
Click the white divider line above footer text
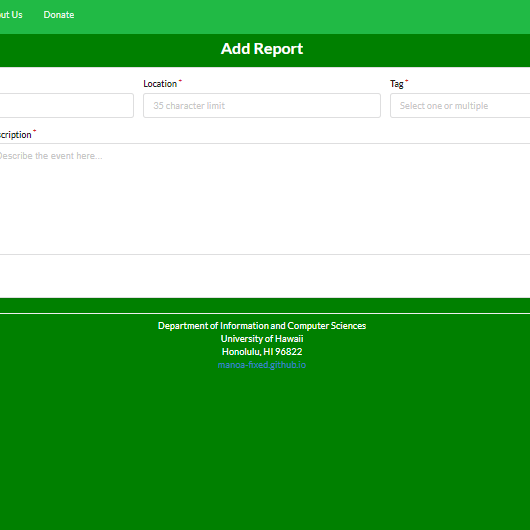tap(265, 314)
